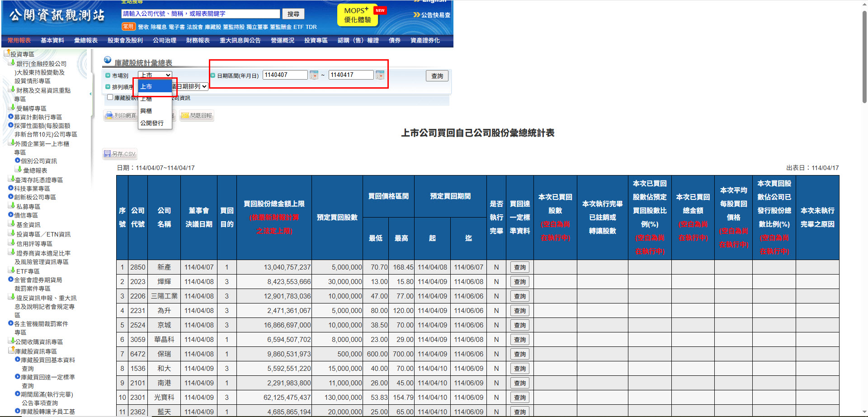The image size is (868, 417).
Task: Open 庫藏股買回基本資料查詢 link
Action: tap(48, 364)
